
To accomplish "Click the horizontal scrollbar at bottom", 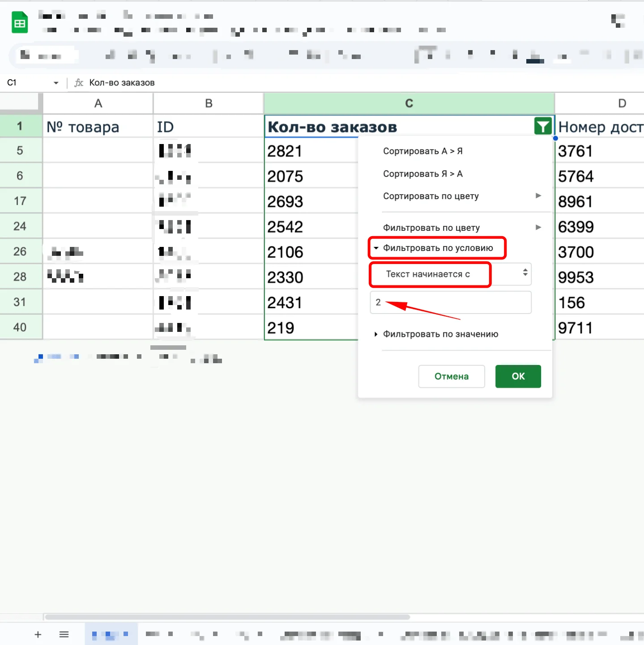I will pos(227,617).
